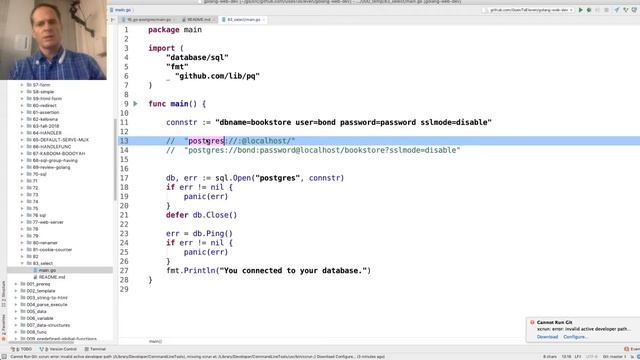Screen dimensions: 640x360
Task: Expand the 004_parse_execute folder
Action: tap(16, 304)
